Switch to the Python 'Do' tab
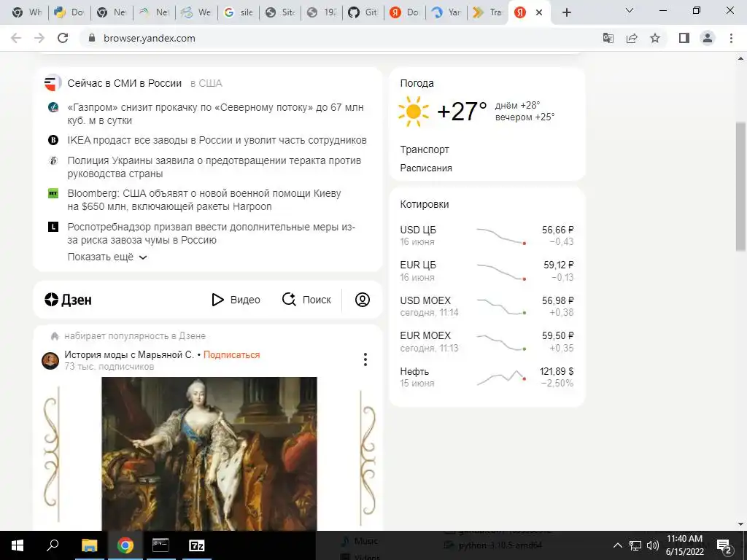This screenshot has height=560, width=747. [70, 12]
